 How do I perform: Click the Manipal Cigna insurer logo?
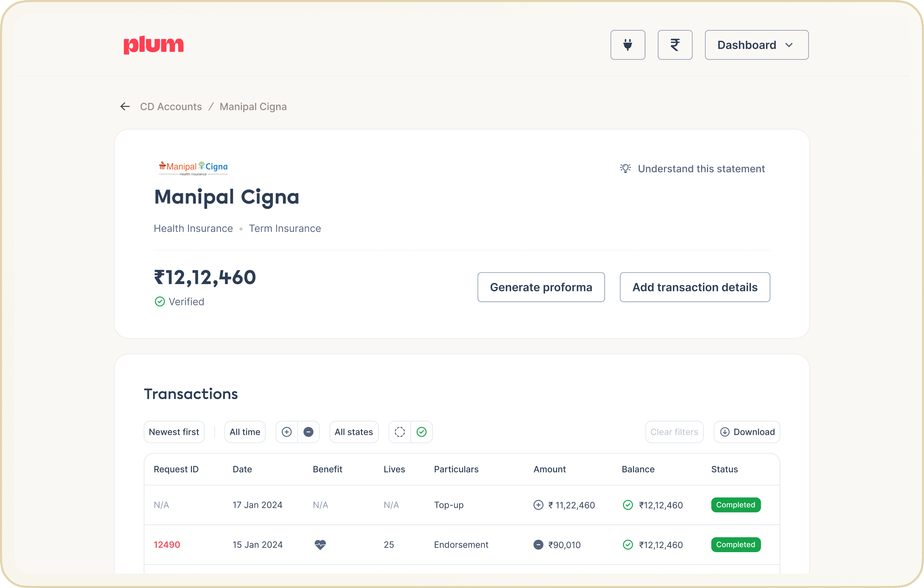click(193, 168)
